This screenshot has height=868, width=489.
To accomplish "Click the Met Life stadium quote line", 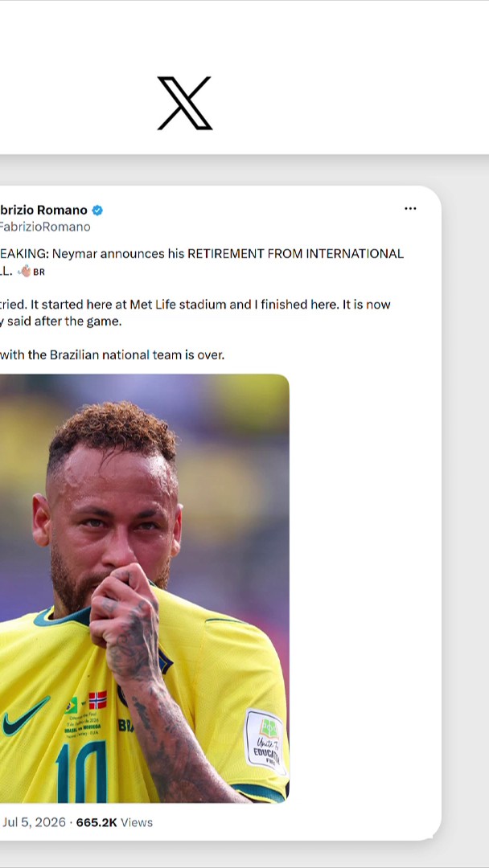I will (195, 305).
